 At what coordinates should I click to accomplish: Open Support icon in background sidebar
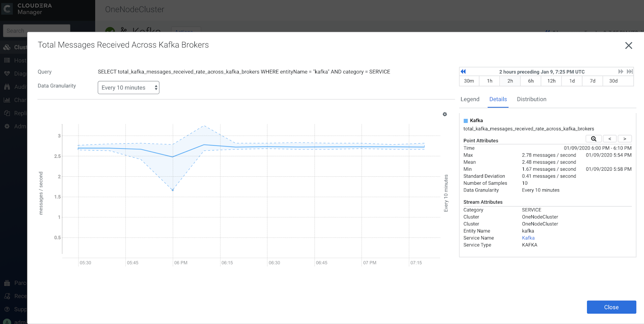7,309
